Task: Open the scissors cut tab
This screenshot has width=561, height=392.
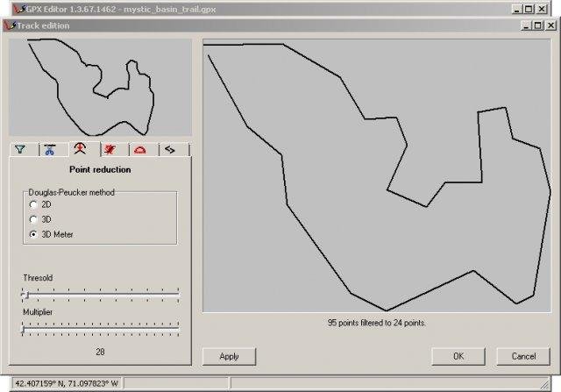Action: (x=50, y=150)
